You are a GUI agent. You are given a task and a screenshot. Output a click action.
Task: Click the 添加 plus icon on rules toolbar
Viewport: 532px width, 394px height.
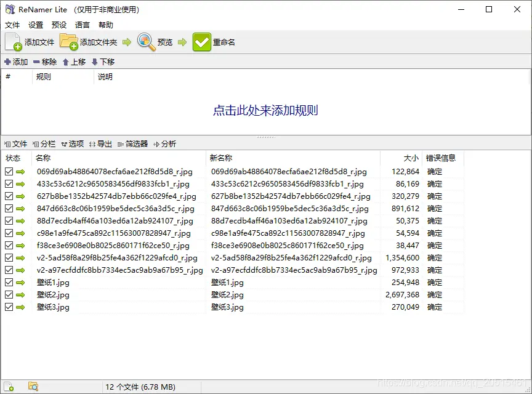coord(8,62)
